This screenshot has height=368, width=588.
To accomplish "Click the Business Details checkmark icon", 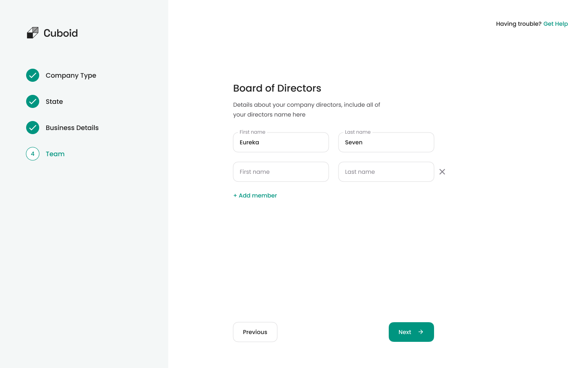I will pyautogui.click(x=33, y=128).
